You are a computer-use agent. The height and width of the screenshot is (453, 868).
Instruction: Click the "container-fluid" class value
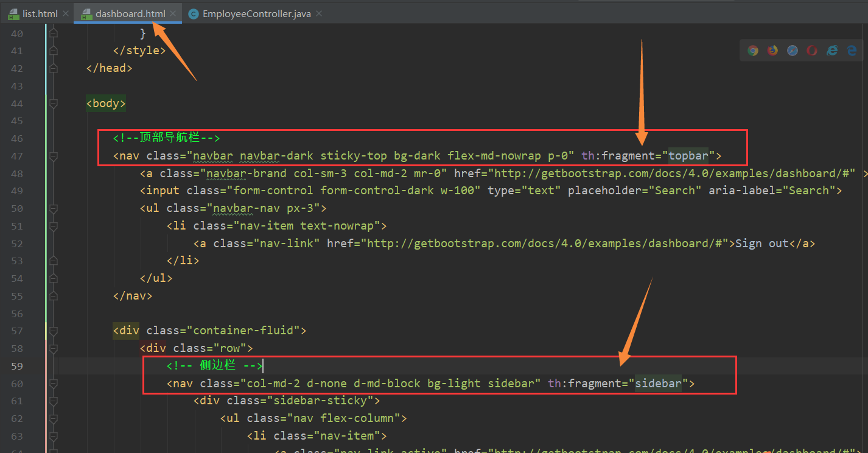tap(243, 331)
